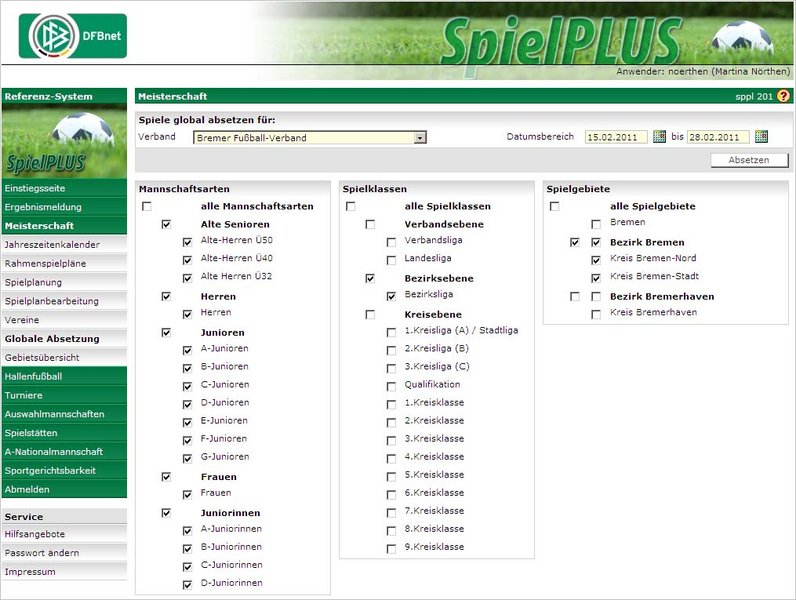Select the alle Spielgebiete checkbox

554,207
